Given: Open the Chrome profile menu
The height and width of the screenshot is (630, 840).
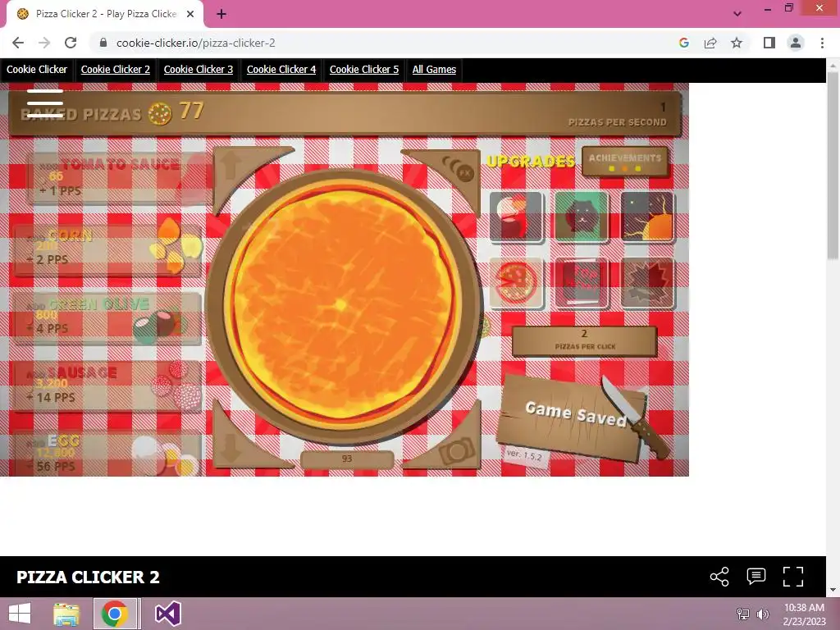Looking at the screenshot, I should tap(796, 43).
